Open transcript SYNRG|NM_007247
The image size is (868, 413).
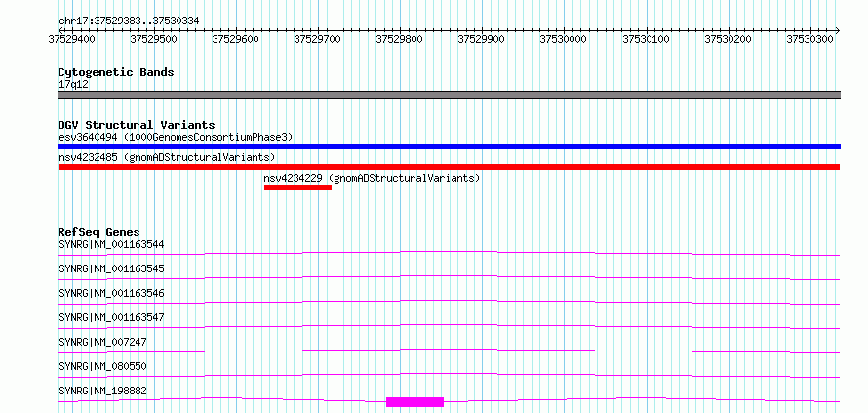(103, 342)
